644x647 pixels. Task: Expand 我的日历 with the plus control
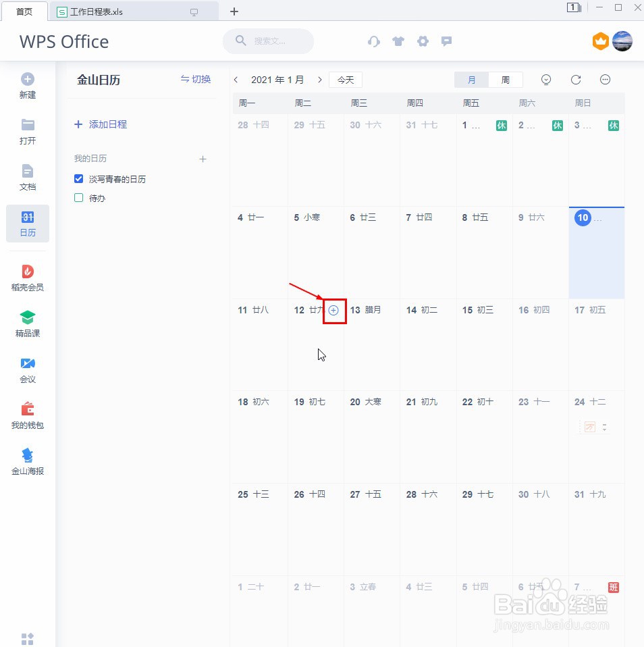203,159
